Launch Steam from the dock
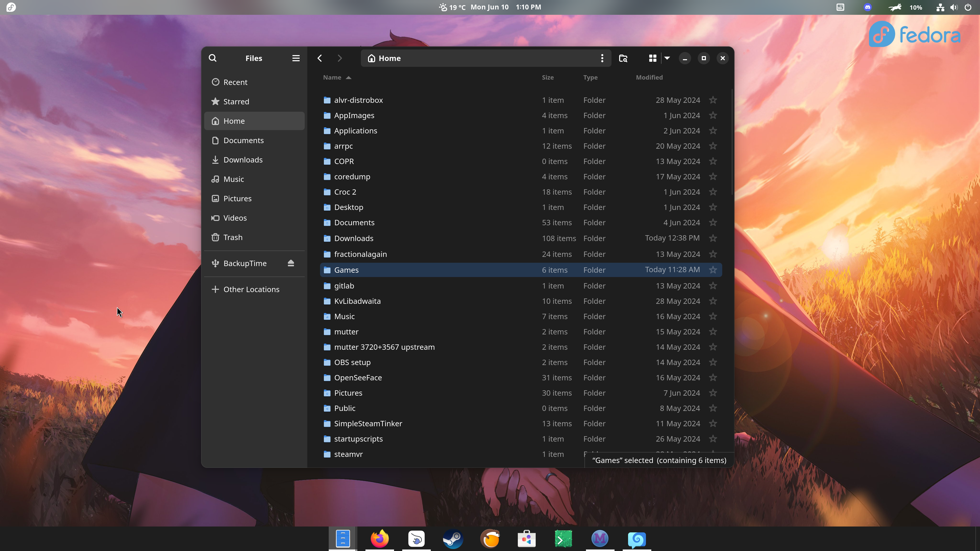This screenshot has height=551, width=980. point(453,539)
